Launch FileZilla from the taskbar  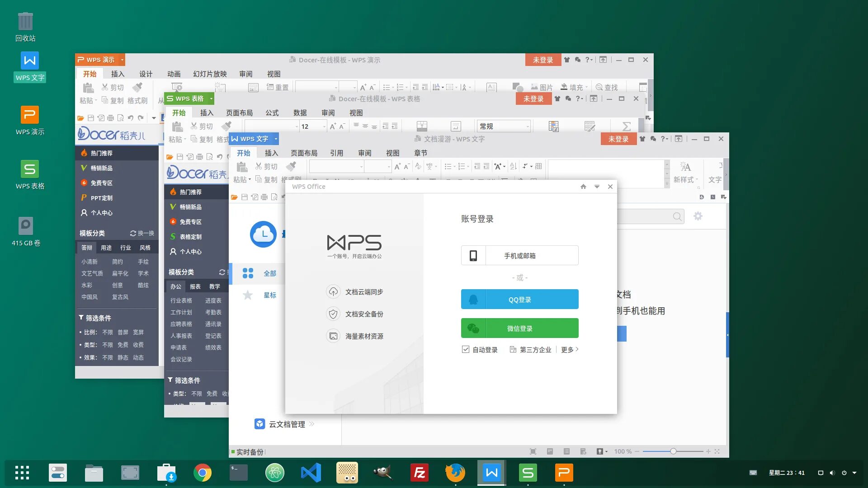[419, 473]
